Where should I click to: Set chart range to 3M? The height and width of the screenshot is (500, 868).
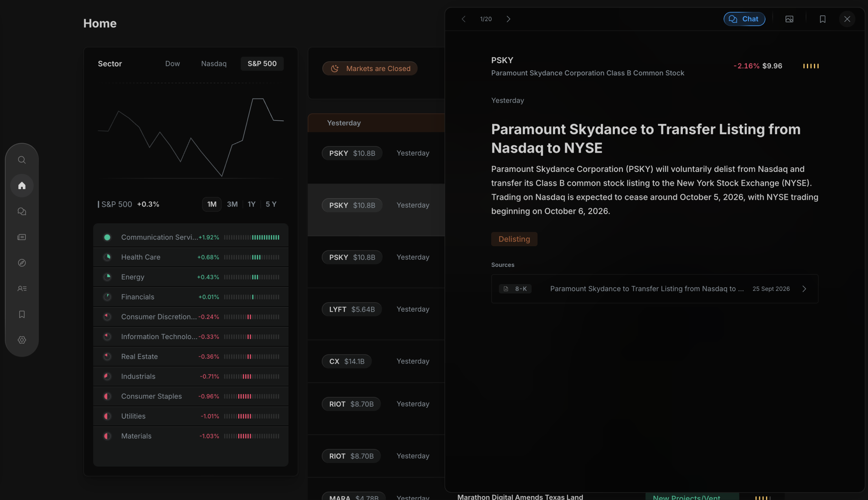point(232,204)
